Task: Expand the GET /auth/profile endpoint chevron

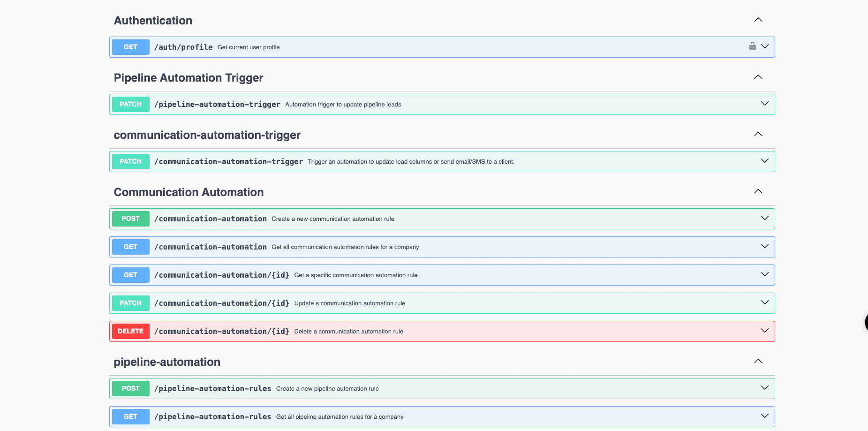Action: coord(765,46)
